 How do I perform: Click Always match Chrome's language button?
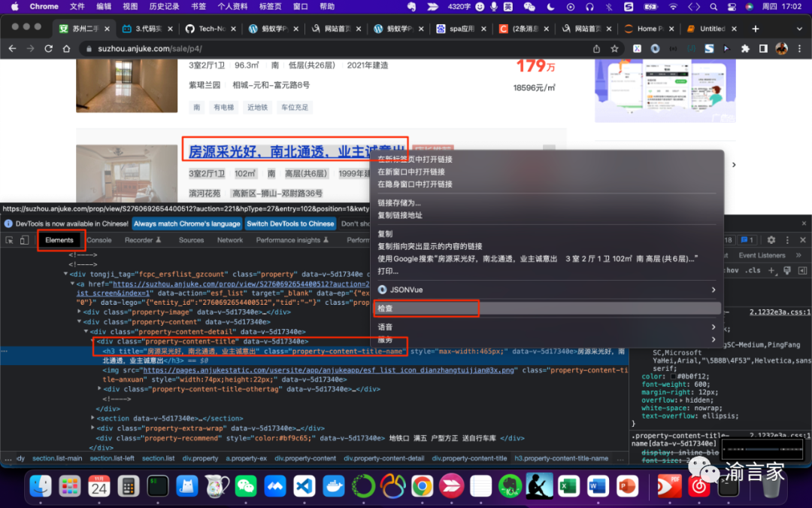point(187,224)
